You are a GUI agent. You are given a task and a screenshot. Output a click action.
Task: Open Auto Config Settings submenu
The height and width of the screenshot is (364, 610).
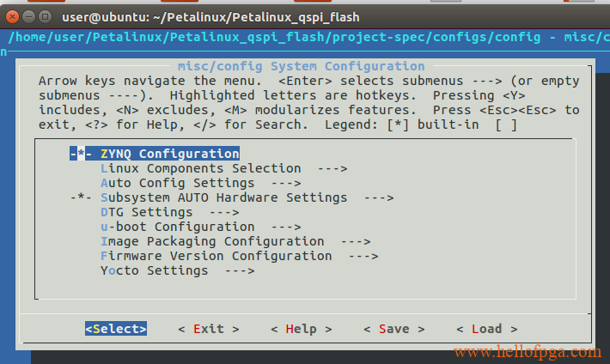coord(200,183)
